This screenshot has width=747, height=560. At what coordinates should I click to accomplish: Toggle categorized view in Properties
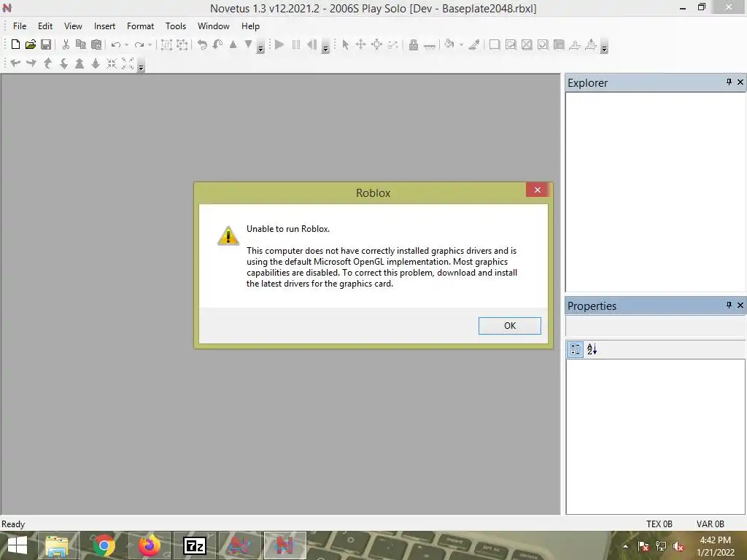[x=576, y=349]
